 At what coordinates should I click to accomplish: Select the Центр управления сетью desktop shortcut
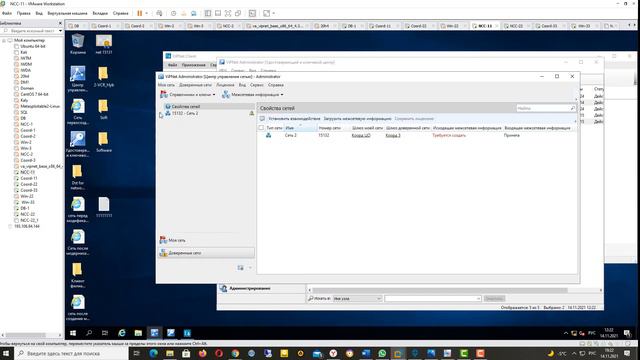pos(78,79)
